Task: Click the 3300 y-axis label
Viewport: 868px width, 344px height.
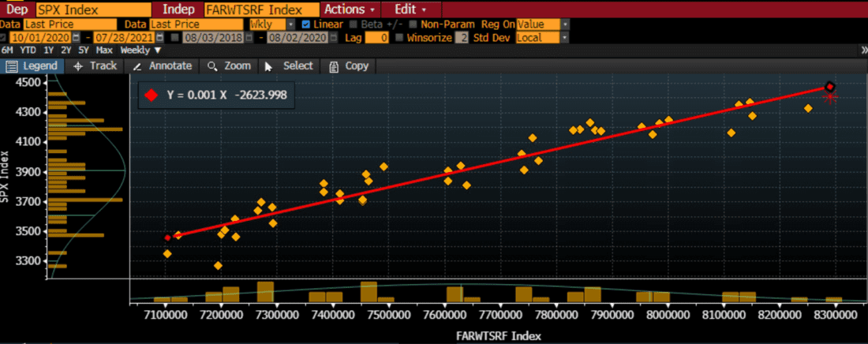Action: coord(27,260)
